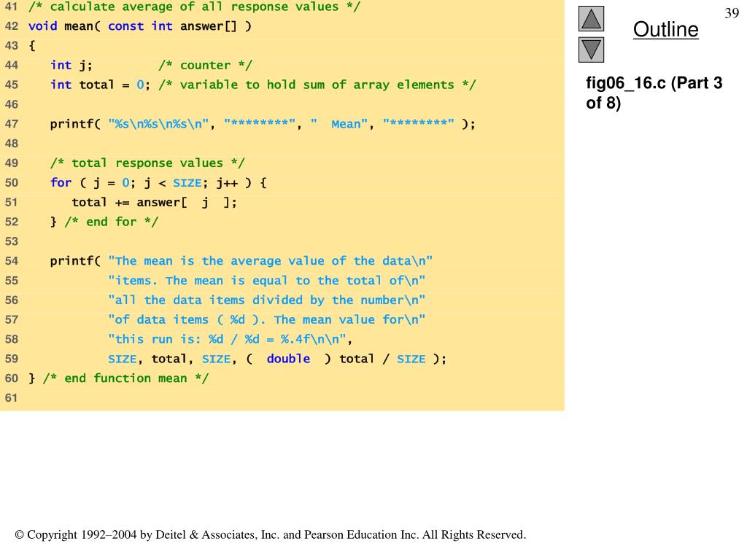Click the slide number 39

(731, 13)
